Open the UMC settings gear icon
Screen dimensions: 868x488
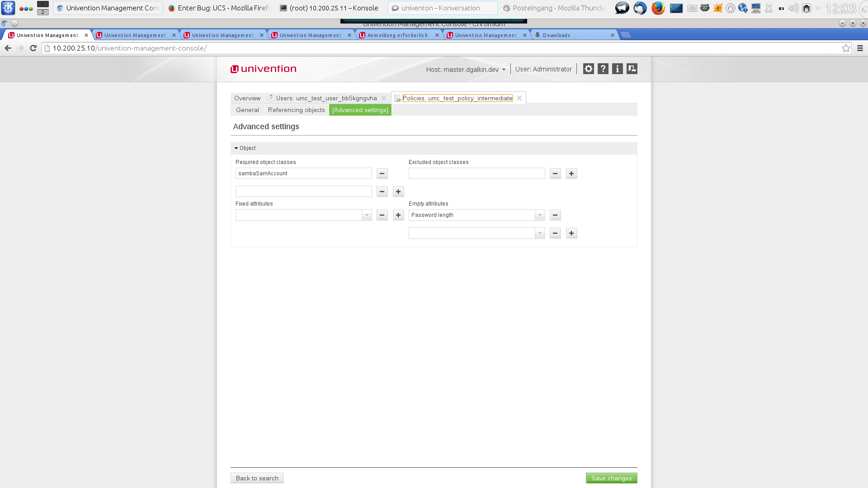tap(588, 69)
